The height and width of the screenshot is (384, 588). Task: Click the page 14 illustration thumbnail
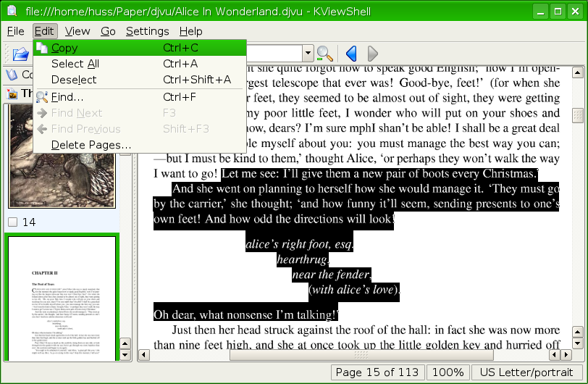[62, 180]
